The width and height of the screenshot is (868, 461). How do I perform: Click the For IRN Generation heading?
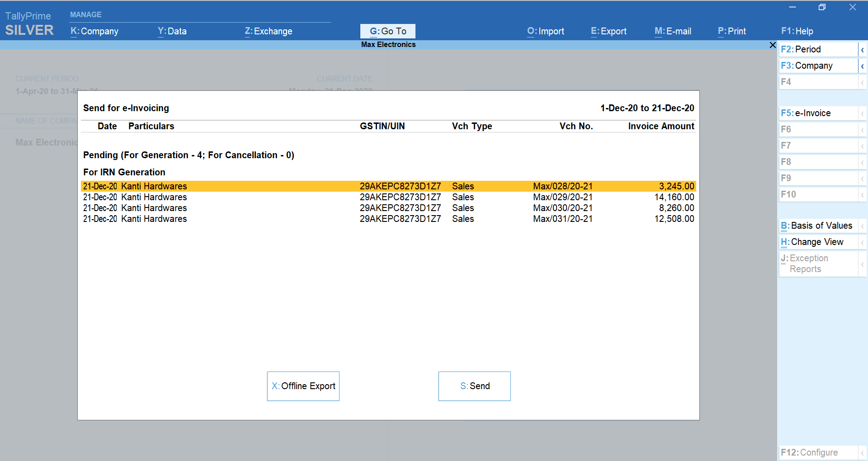pyautogui.click(x=124, y=173)
